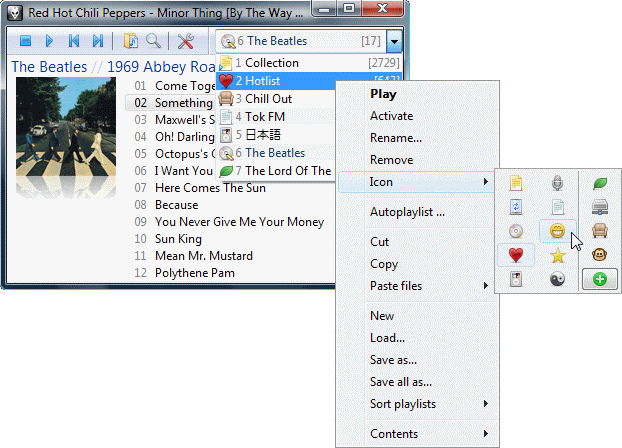622x448 pixels.
Task: Open Autoplaylist ... from the context menu
Action: pyautogui.click(x=417, y=212)
